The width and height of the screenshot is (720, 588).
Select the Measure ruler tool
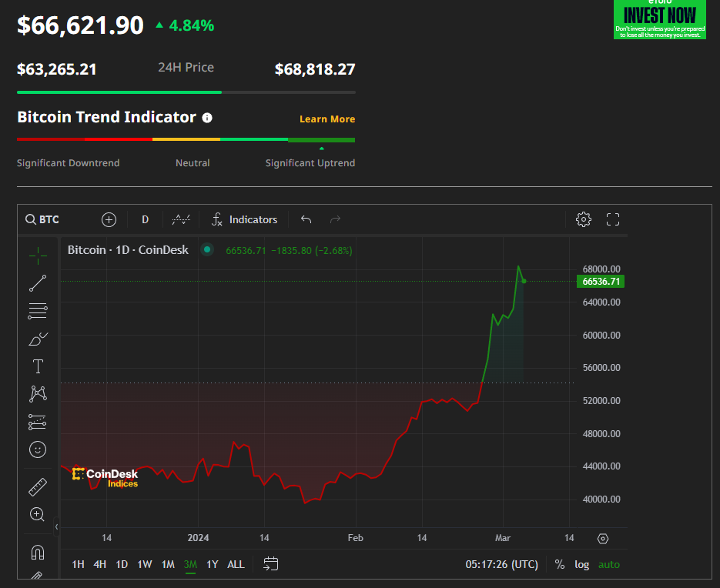point(38,486)
